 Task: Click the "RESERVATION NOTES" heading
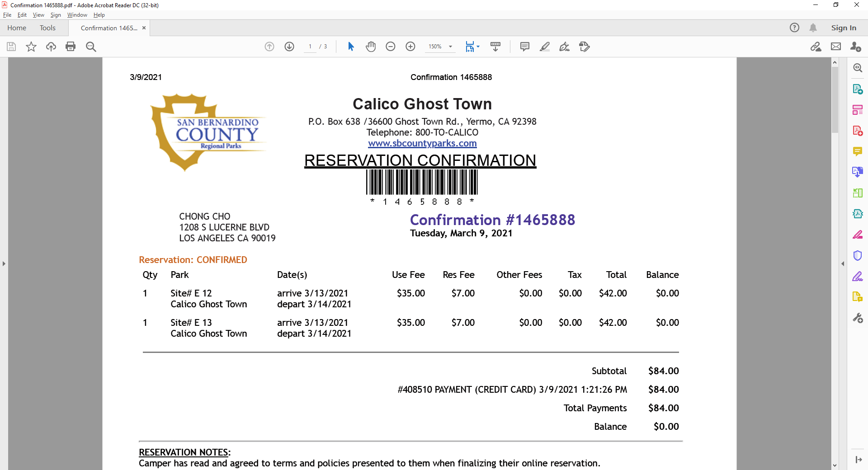184,452
